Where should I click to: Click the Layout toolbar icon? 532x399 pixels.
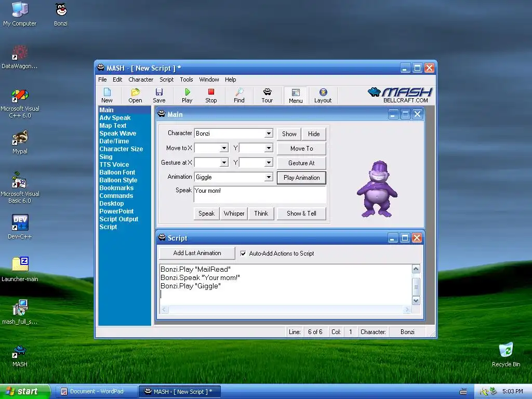pos(323,96)
